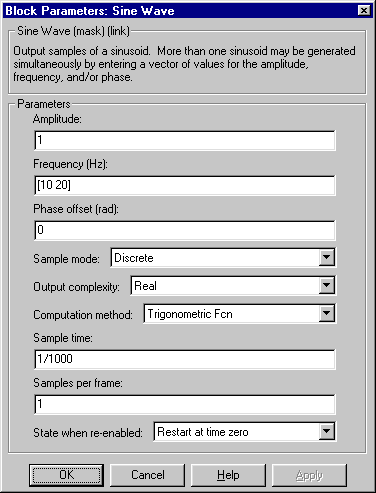Select the Discrete sample mode combo box
376x493 pixels.
[x=223, y=257]
